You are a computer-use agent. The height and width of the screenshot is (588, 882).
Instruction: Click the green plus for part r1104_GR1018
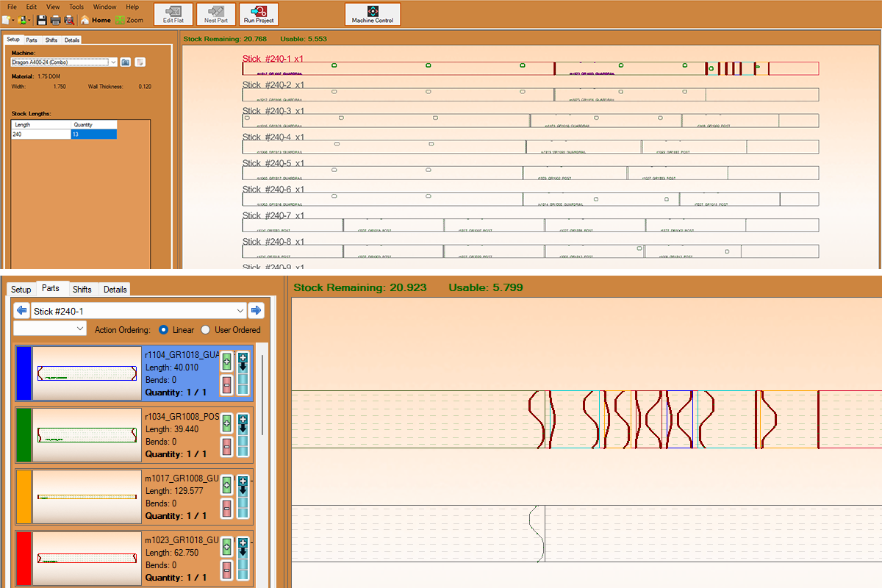226,362
